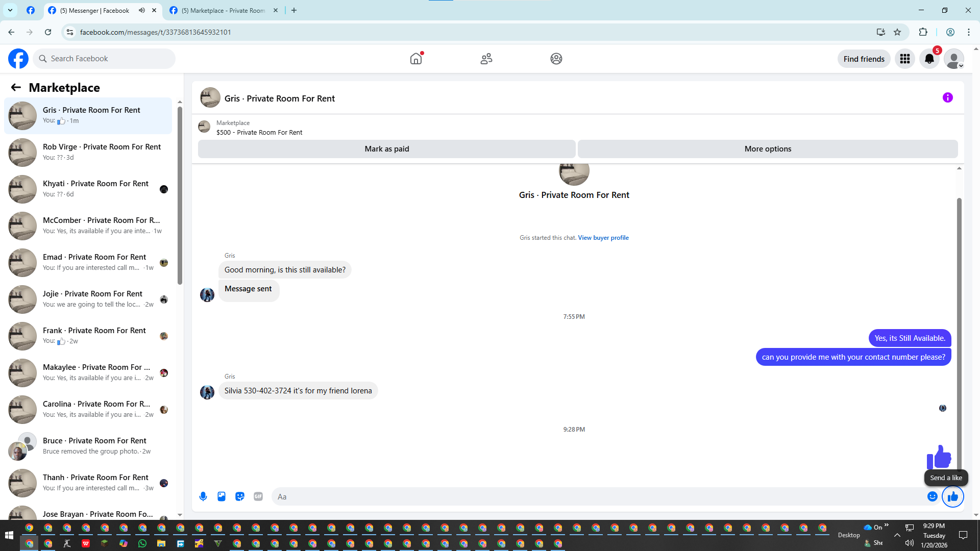This screenshot has width=980, height=551.
Task: Open the Bruce conversation
Action: pyautogui.click(x=88, y=446)
